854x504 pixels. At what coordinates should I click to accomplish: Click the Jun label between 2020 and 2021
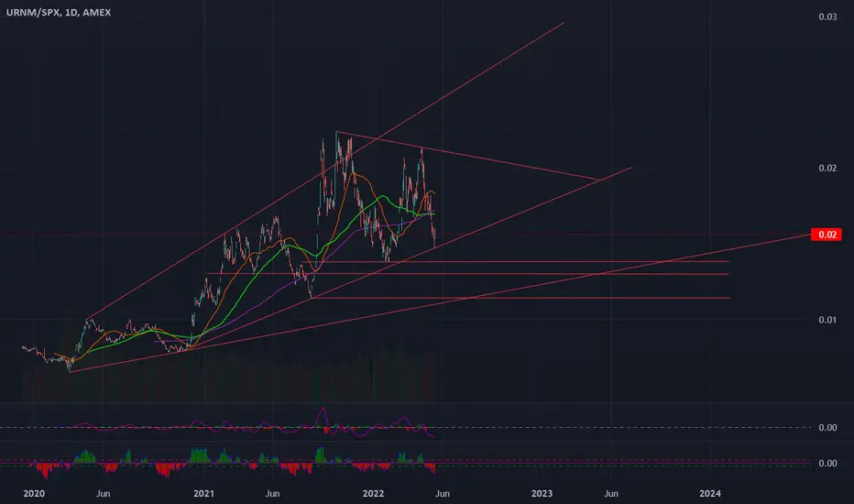pyautogui.click(x=103, y=493)
